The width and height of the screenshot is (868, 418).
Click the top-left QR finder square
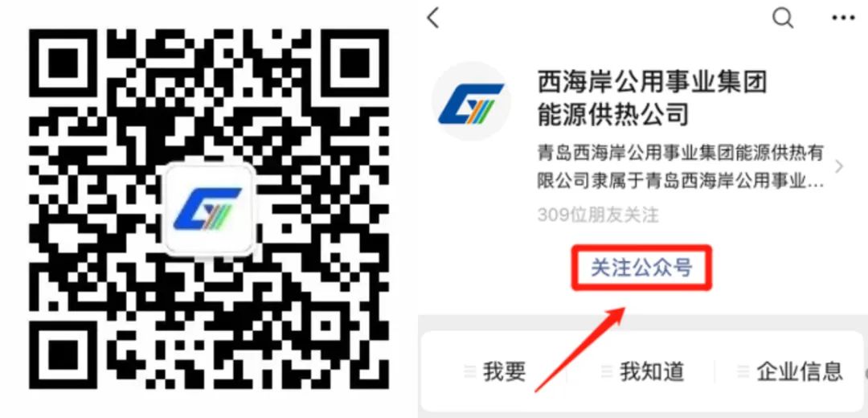click(68, 68)
